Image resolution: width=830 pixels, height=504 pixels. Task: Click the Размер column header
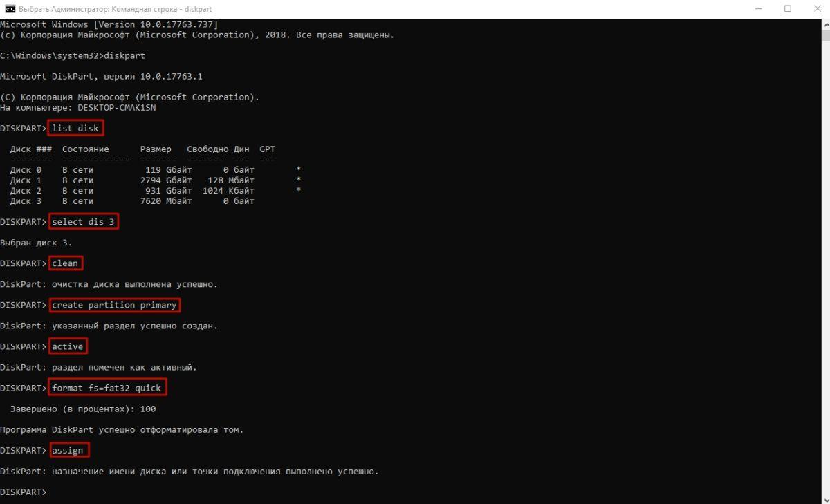(x=156, y=149)
